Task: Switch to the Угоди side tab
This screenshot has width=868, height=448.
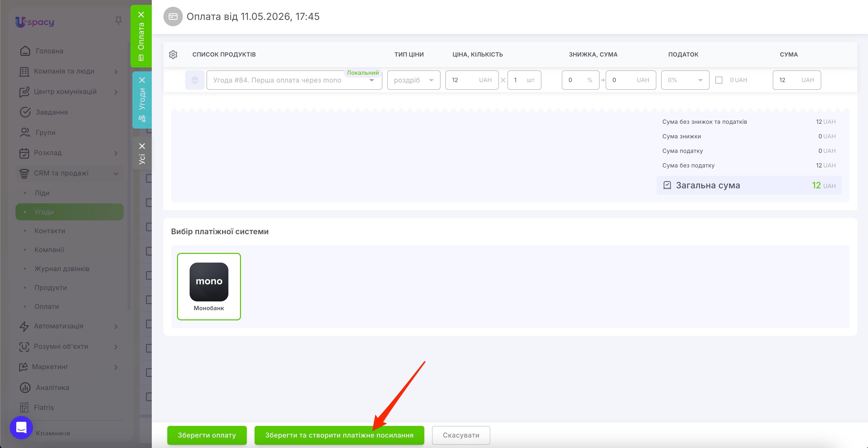Action: coord(142,100)
